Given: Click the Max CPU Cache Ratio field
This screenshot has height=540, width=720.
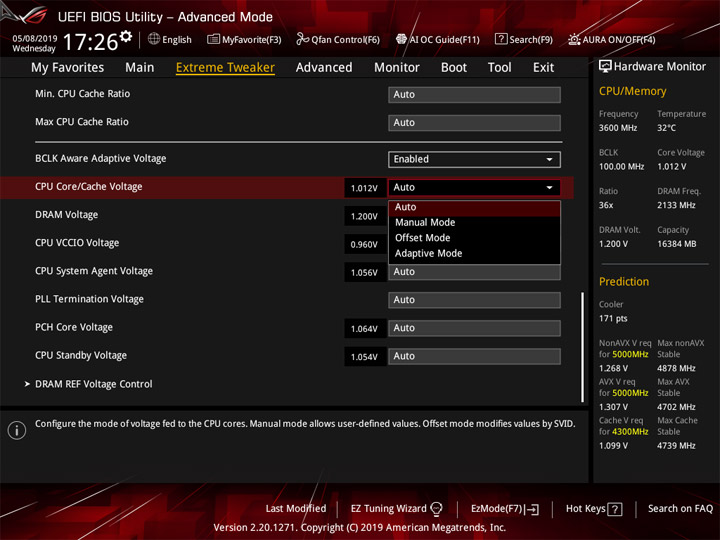Looking at the screenshot, I should click(x=474, y=123).
